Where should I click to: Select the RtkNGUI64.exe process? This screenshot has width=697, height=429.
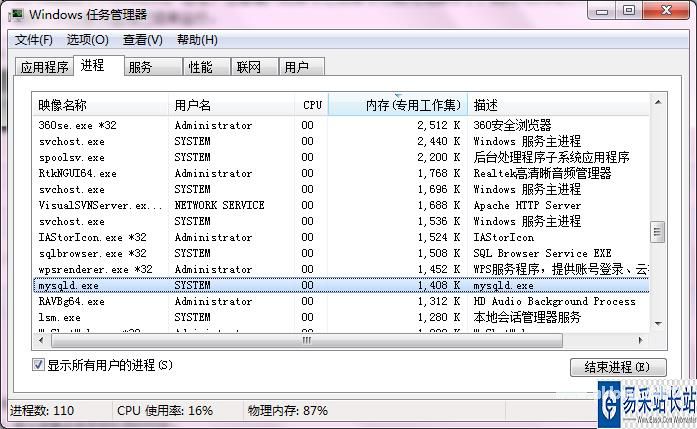[x=341, y=173]
